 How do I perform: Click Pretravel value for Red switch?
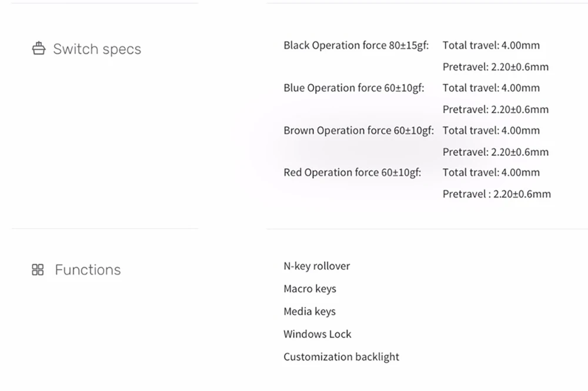496,193
